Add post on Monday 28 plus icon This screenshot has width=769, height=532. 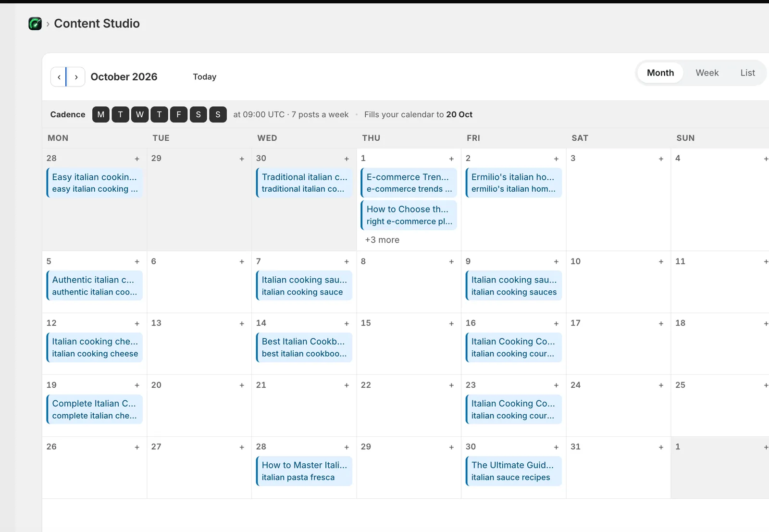pos(137,159)
